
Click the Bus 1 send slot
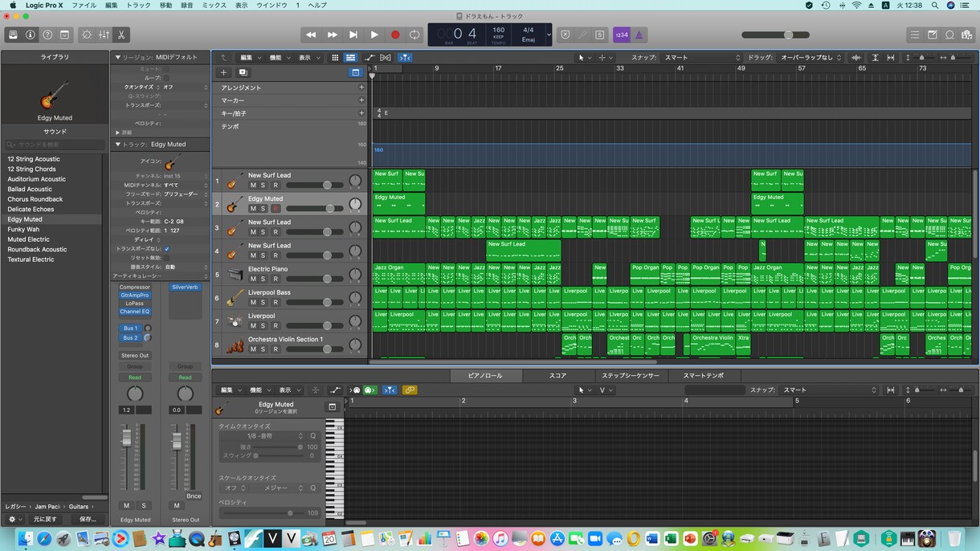[130, 329]
